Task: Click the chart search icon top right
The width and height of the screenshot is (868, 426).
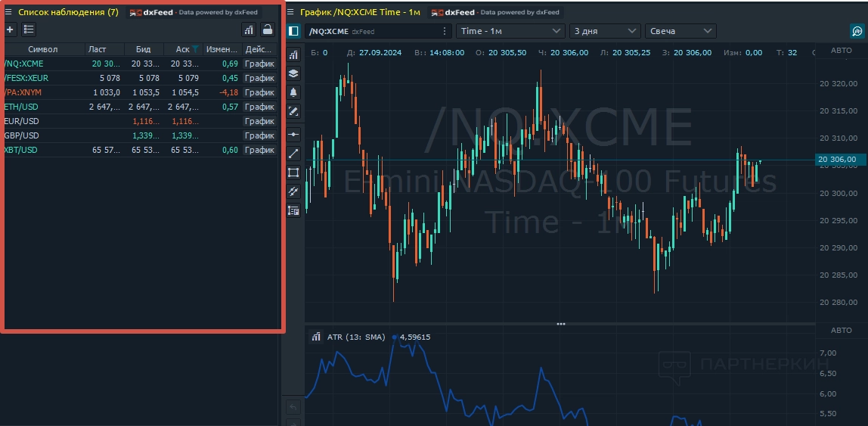Action: pos(857,31)
